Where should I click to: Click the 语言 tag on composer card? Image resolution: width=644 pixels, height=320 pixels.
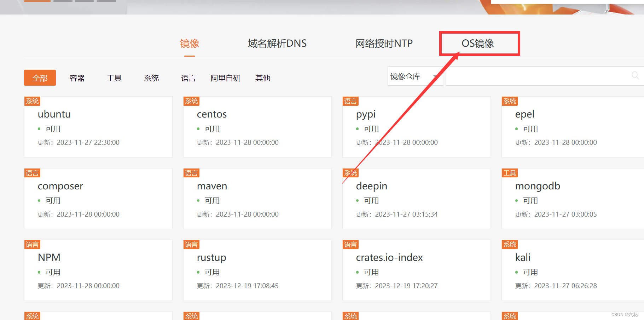[x=32, y=173]
